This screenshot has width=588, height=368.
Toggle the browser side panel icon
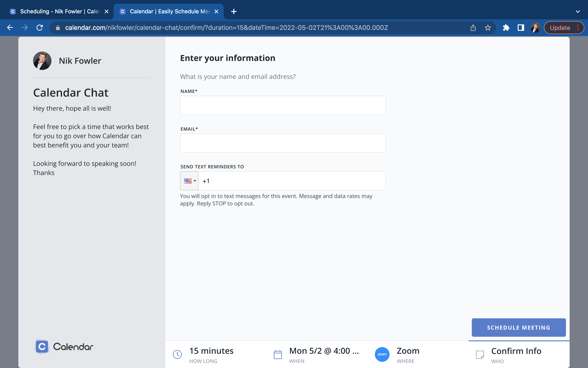(x=521, y=28)
